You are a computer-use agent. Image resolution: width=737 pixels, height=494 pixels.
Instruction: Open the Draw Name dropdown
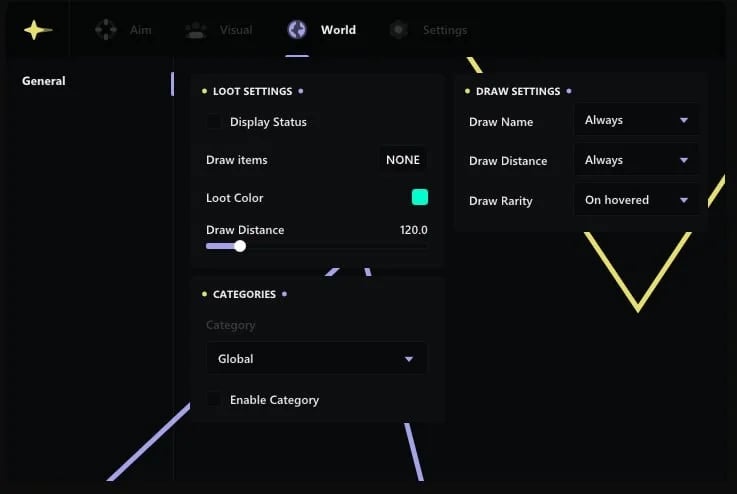point(636,120)
